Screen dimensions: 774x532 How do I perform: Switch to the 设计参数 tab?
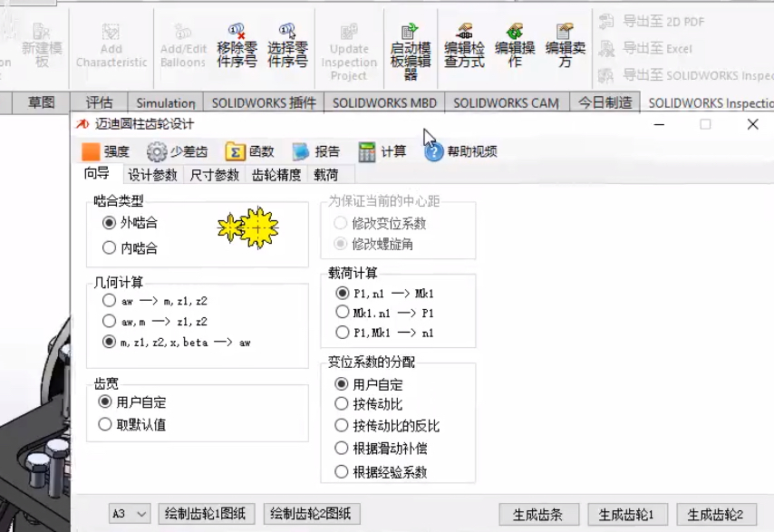(152, 175)
